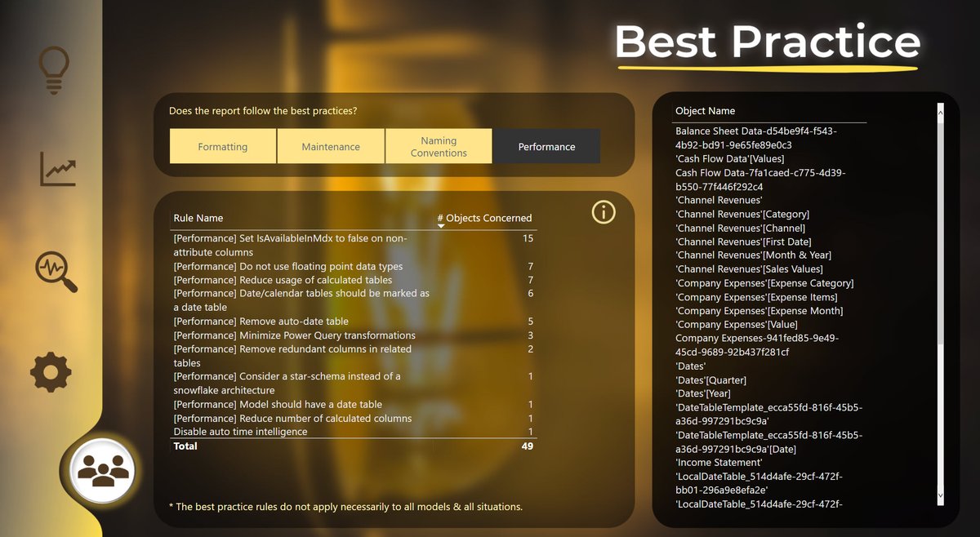The width and height of the screenshot is (980, 537).
Task: Click 'Does the report follow the best practices?' text
Action: [263, 111]
